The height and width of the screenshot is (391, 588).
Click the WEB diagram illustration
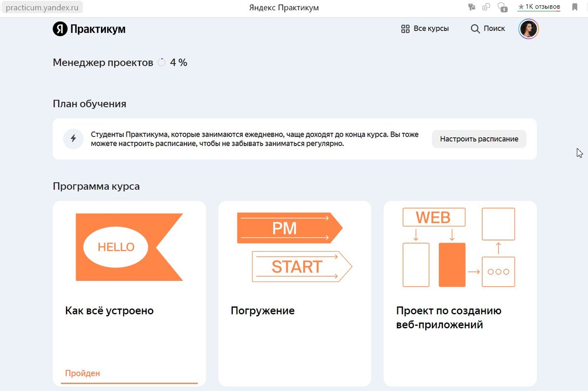(x=459, y=247)
